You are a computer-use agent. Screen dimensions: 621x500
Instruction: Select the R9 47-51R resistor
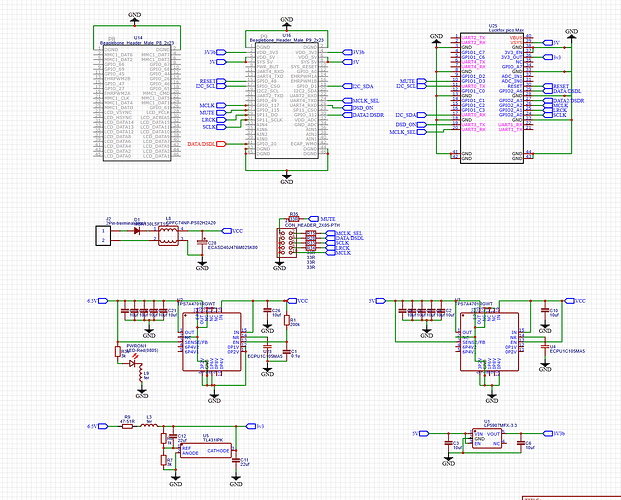click(x=127, y=426)
